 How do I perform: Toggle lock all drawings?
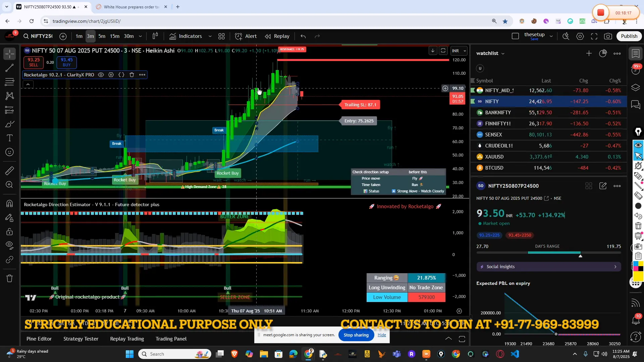pyautogui.click(x=10, y=232)
